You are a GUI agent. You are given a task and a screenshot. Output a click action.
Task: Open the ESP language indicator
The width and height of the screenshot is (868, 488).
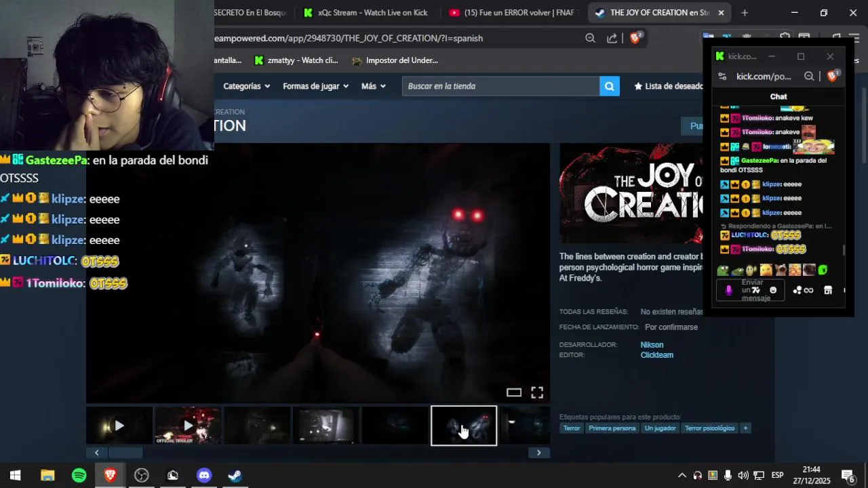(x=777, y=475)
